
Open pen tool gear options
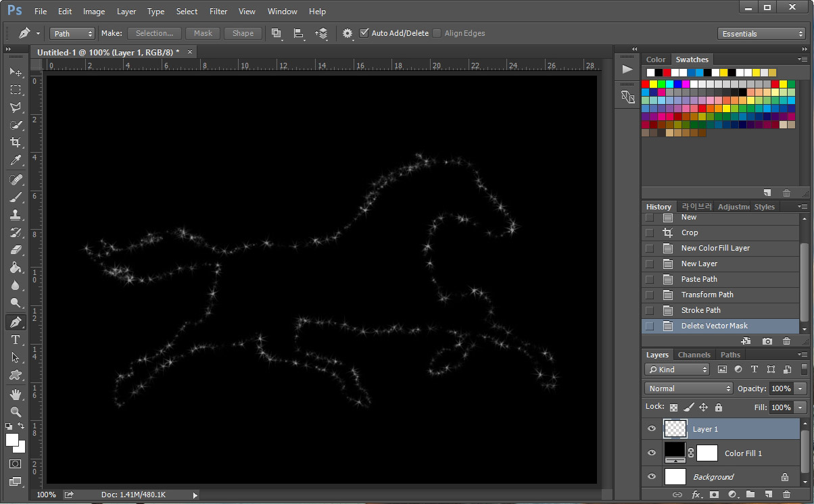point(348,33)
